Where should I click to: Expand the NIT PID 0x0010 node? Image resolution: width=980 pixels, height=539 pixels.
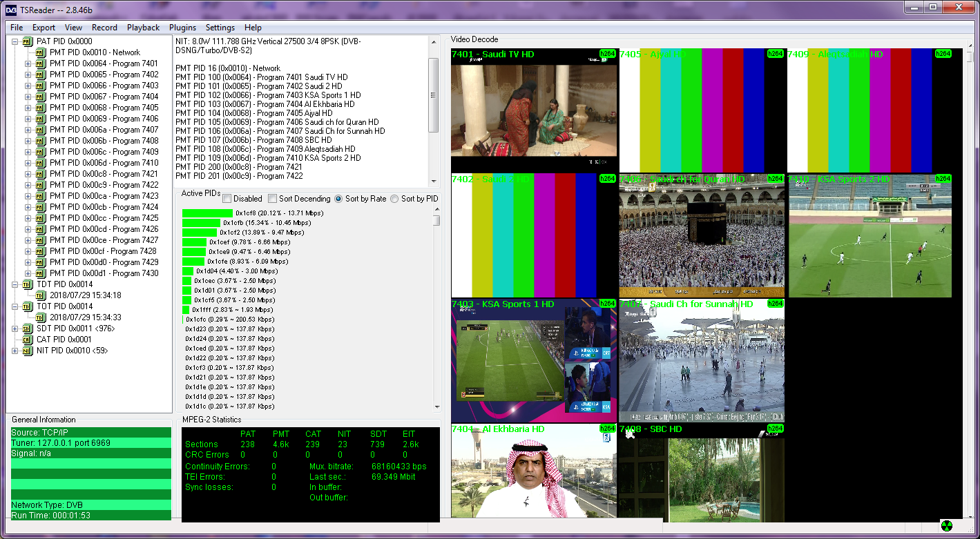click(x=15, y=351)
